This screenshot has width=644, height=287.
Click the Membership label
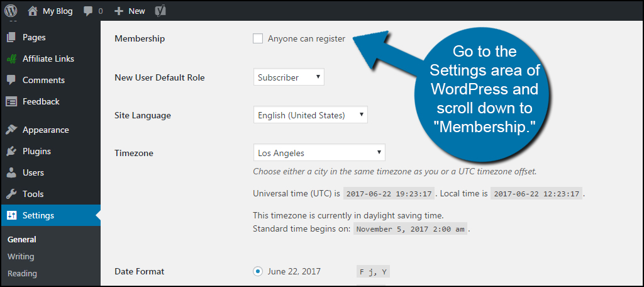(x=140, y=39)
